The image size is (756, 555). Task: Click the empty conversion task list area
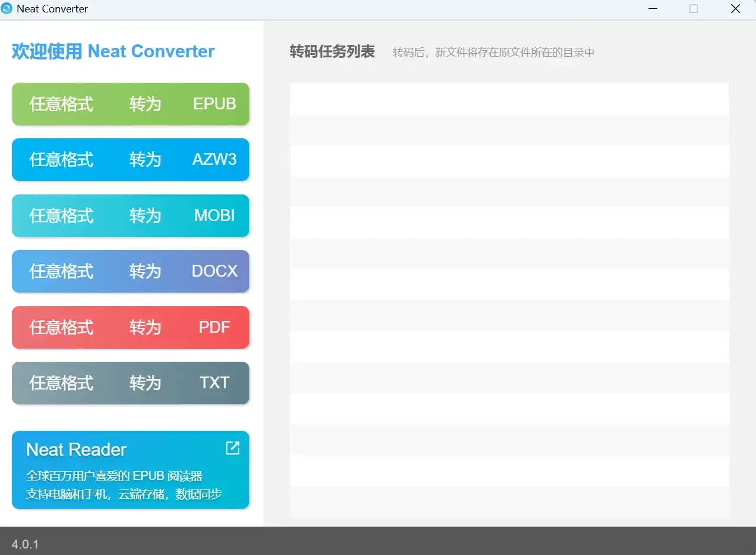tap(509, 296)
